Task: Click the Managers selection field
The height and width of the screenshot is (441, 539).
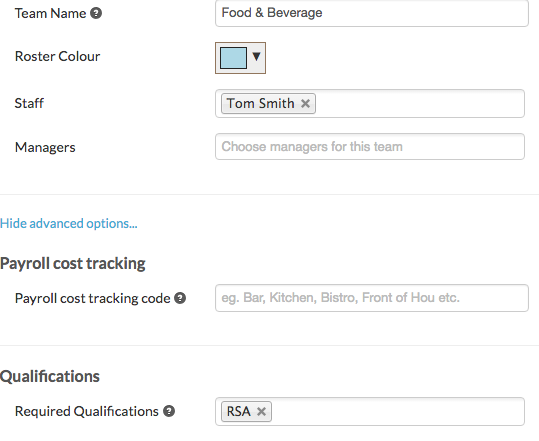Action: [x=370, y=146]
